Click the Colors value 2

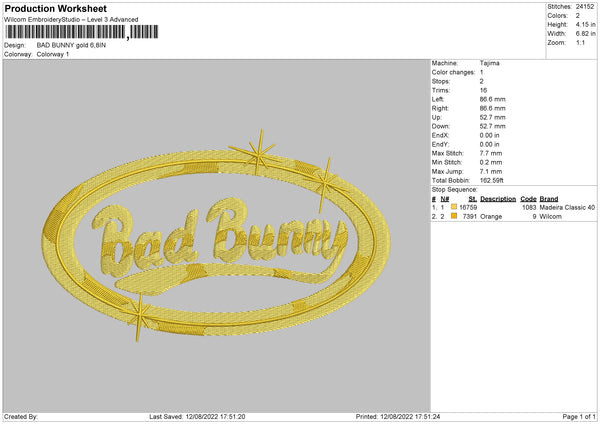point(578,16)
